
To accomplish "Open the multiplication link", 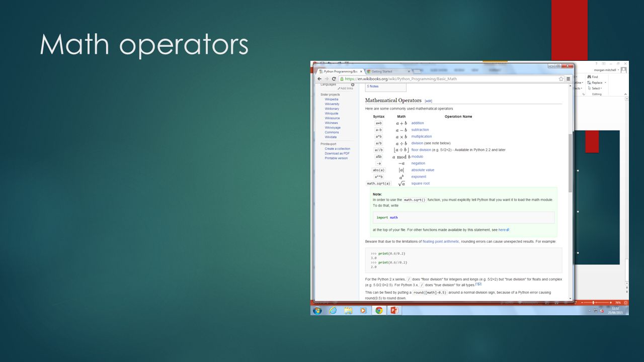I will click(422, 136).
